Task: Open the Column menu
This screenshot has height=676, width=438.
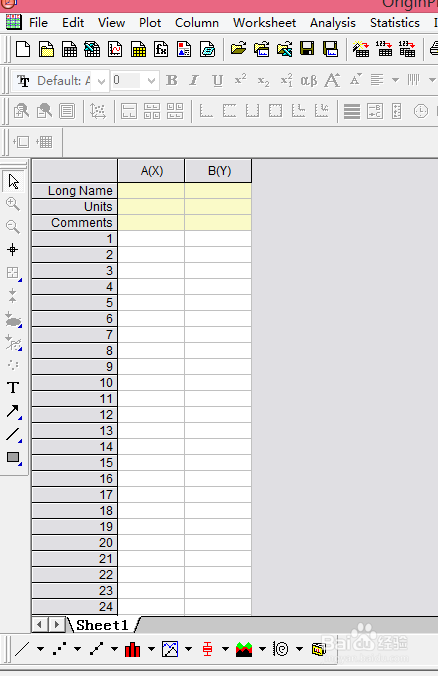Action: click(x=197, y=22)
